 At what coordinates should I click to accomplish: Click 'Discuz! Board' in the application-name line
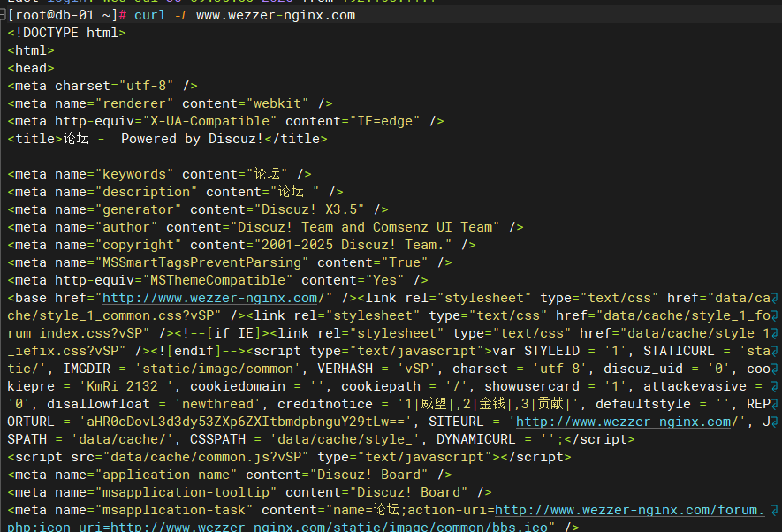coord(368,475)
